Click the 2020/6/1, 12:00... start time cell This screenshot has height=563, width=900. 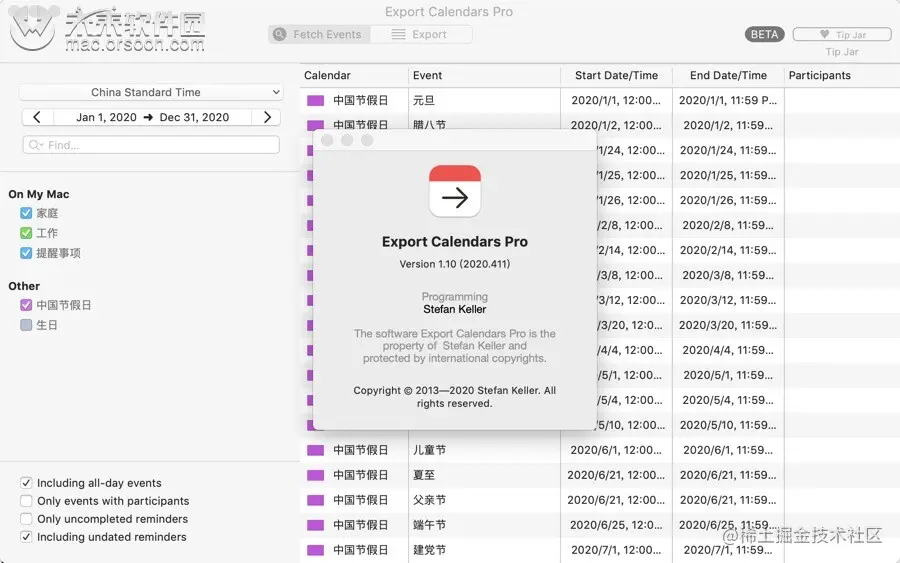[616, 450]
